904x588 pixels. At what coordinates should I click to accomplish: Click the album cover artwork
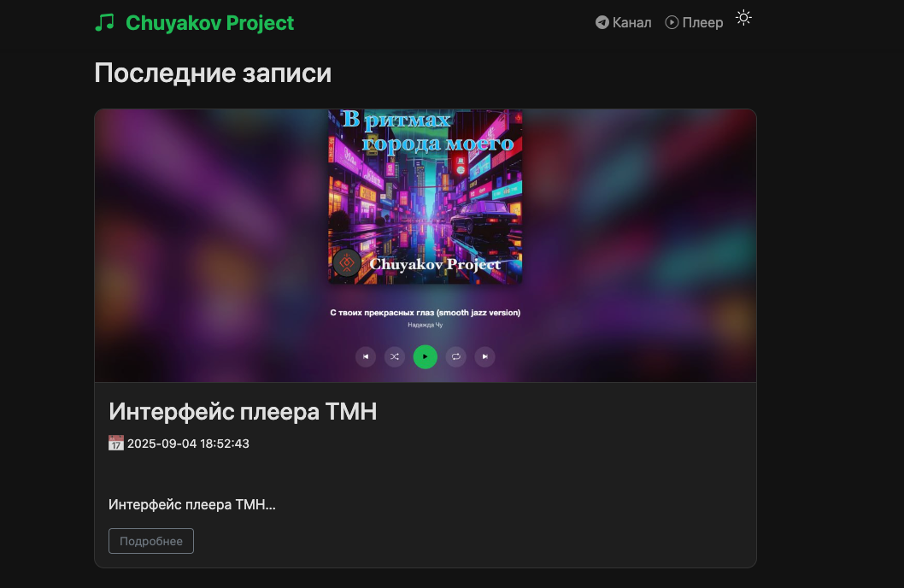click(426, 197)
